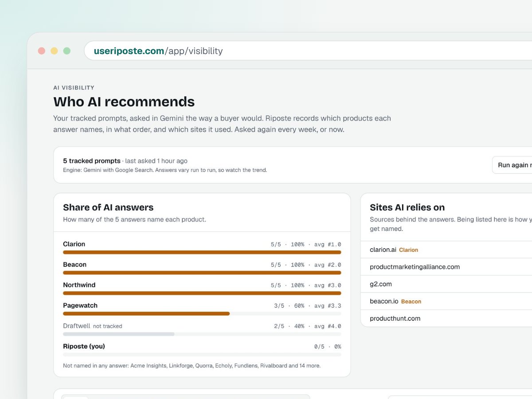Image resolution: width=532 pixels, height=399 pixels.
Task: Select the Draftwell product name
Action: (77, 326)
